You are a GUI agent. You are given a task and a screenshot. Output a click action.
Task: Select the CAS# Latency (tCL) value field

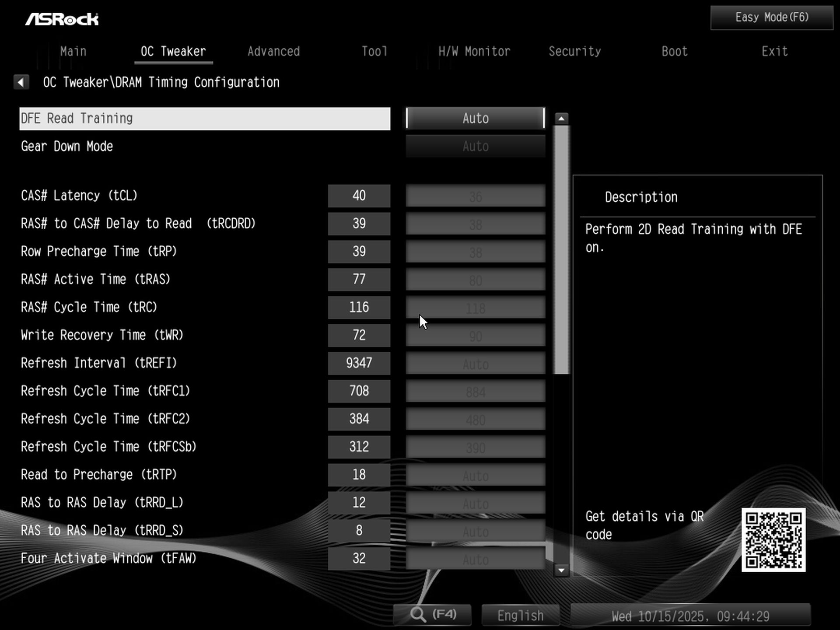point(359,196)
